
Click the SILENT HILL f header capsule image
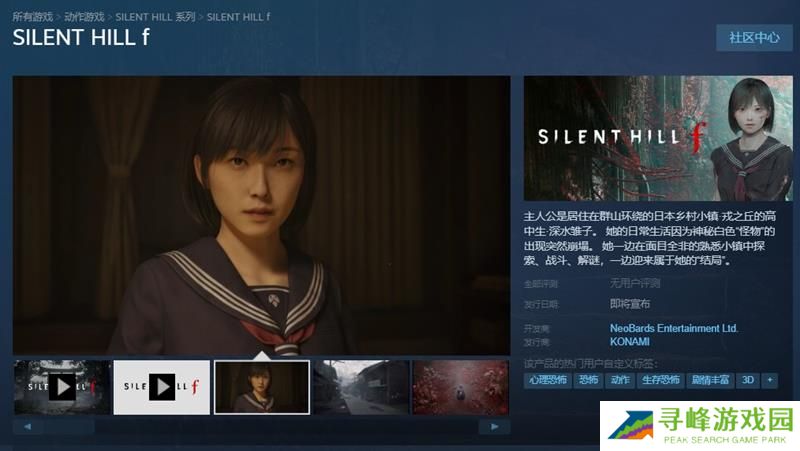[x=658, y=138]
